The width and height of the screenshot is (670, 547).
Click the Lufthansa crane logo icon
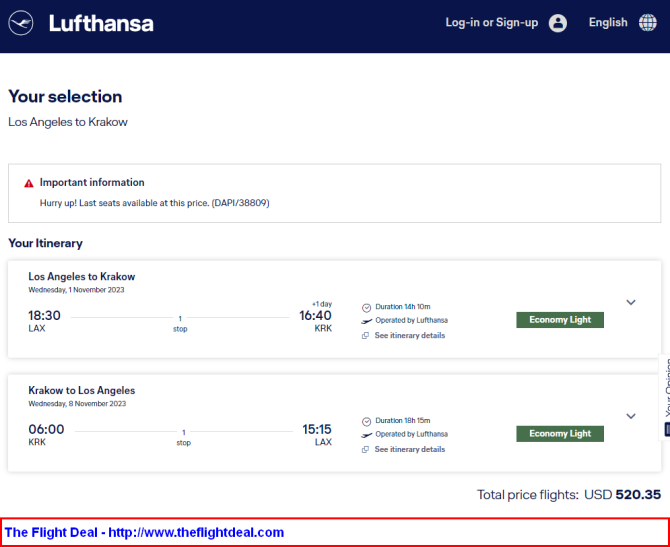[21, 23]
